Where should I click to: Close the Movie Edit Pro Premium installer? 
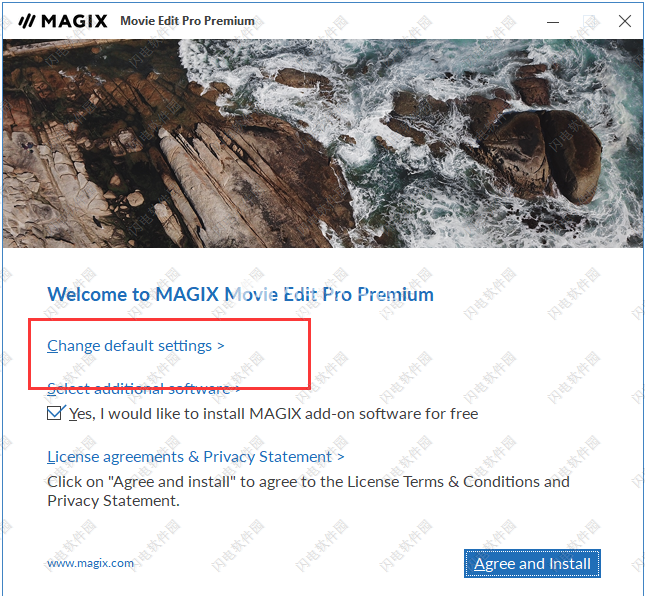[x=624, y=21]
